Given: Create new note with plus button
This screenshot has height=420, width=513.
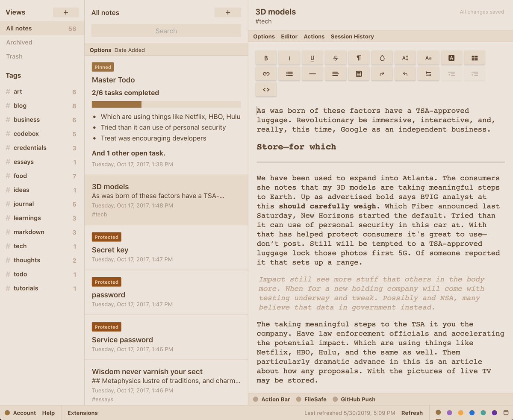Looking at the screenshot, I should coord(228,12).
